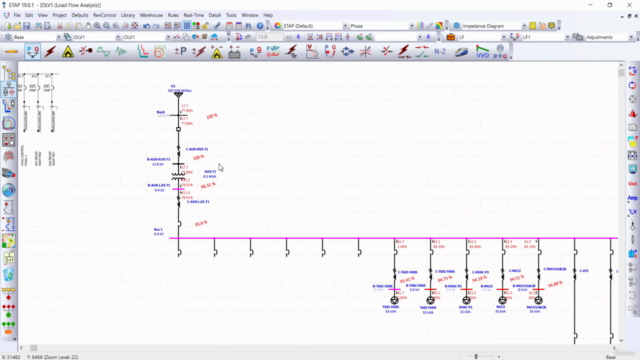
Task: Click the recycle bin Dumpster icon in sidebar
Action: pyautogui.click(x=9, y=274)
